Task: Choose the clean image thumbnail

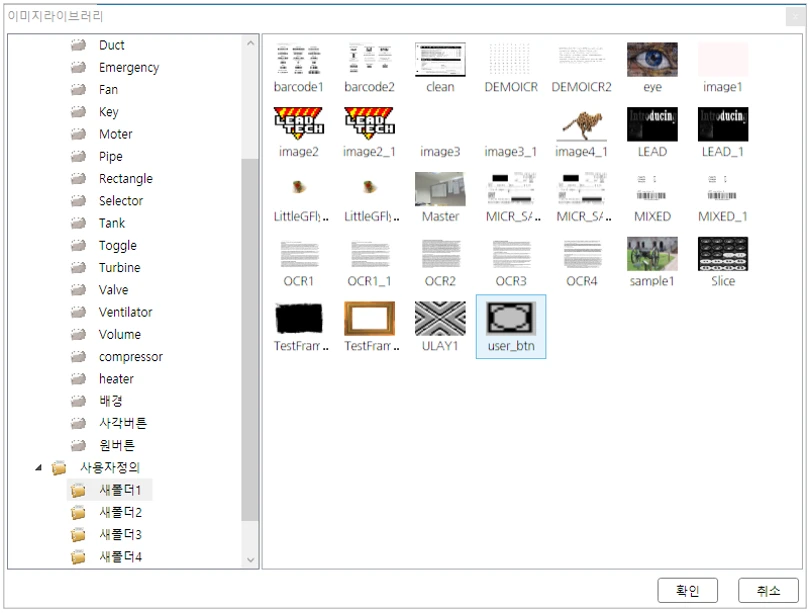Action: [x=440, y=59]
